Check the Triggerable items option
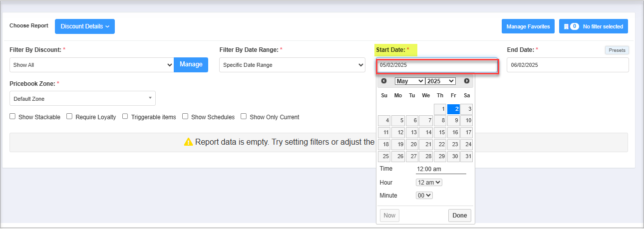 (125, 116)
